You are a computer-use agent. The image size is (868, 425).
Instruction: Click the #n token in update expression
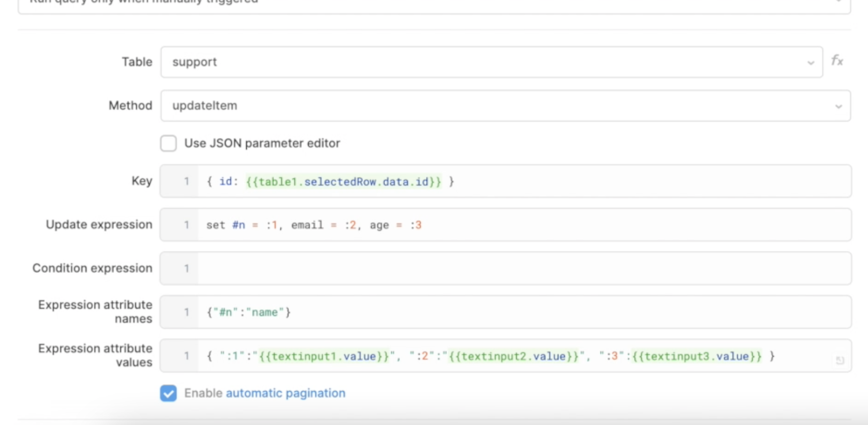(239, 225)
